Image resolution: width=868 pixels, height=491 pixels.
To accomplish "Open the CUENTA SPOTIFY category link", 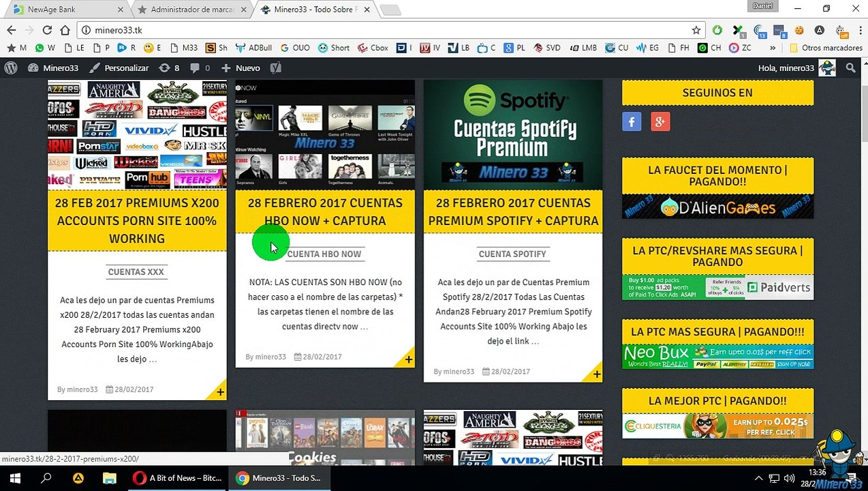I will pyautogui.click(x=512, y=254).
